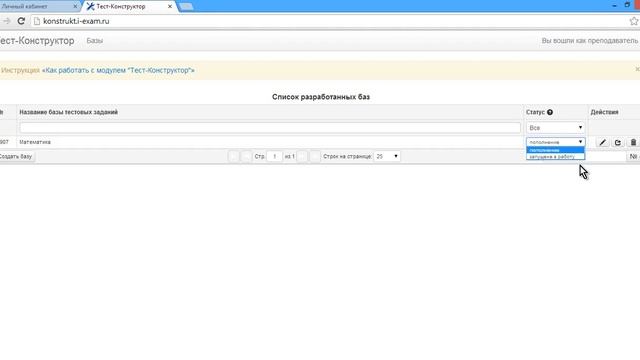The height and width of the screenshot is (360, 640).
Task: Click the page number input field
Action: pos(275,156)
